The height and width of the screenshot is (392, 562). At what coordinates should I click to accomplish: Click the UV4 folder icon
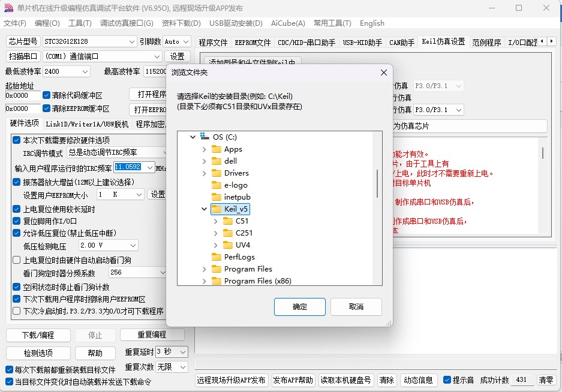(x=227, y=245)
